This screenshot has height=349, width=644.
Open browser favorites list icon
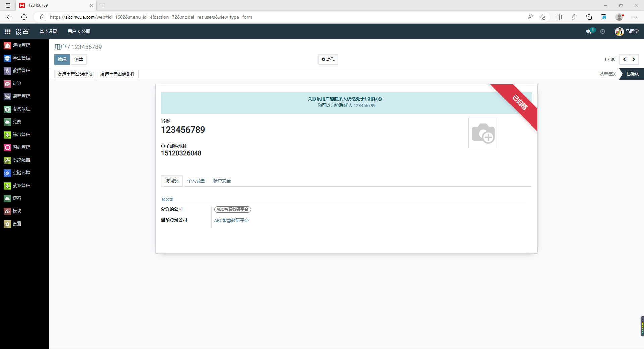click(x=574, y=17)
